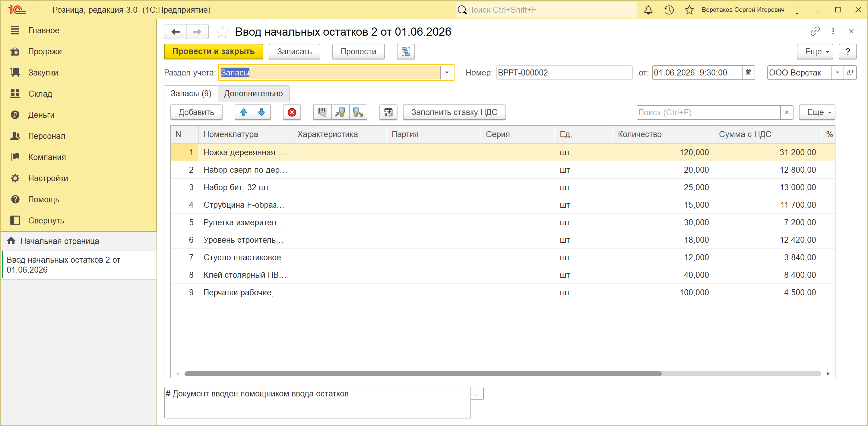Click the Добавить button

[x=196, y=112]
